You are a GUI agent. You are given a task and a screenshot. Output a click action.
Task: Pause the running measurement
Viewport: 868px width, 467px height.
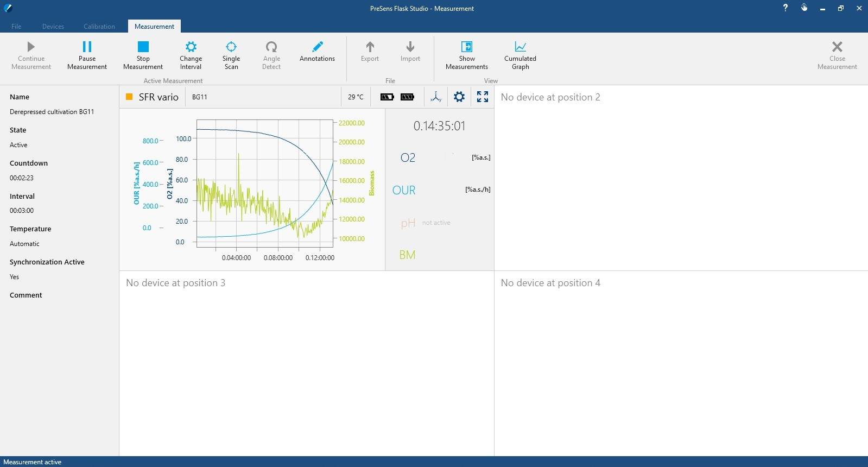pos(87,55)
